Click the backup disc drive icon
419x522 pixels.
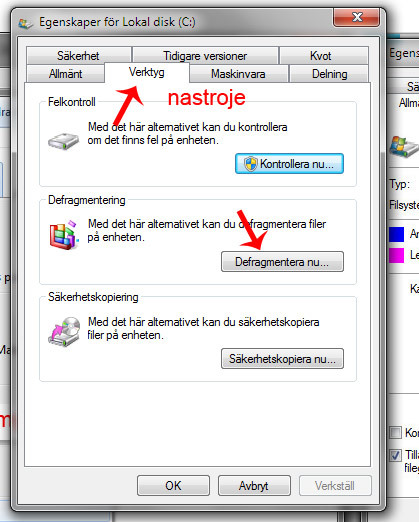pyautogui.click(x=64, y=331)
